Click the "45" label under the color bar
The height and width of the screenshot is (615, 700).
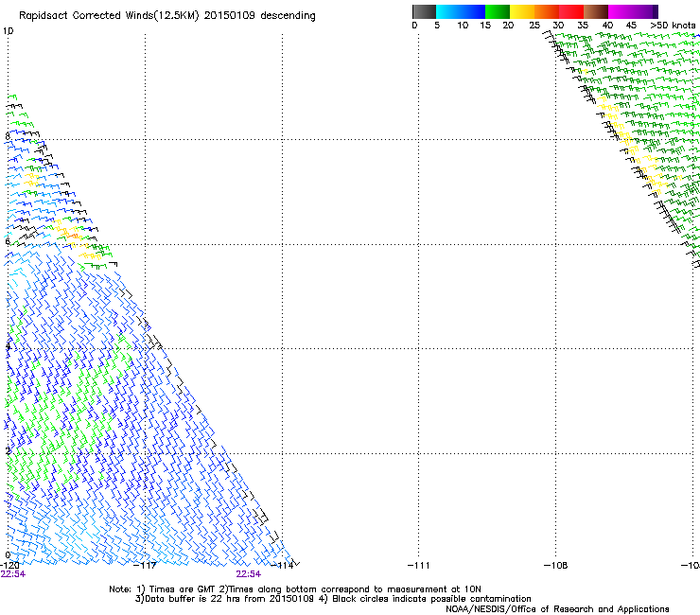[631, 26]
